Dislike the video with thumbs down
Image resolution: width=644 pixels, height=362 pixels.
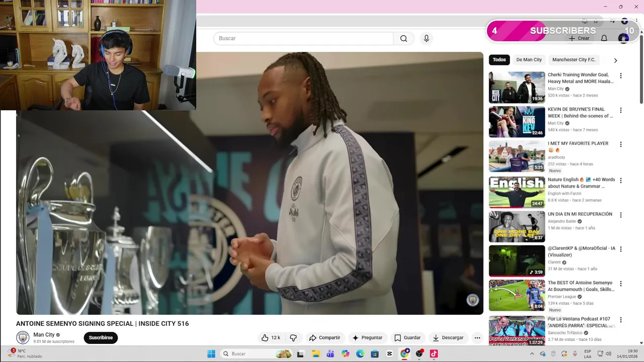[293, 338]
